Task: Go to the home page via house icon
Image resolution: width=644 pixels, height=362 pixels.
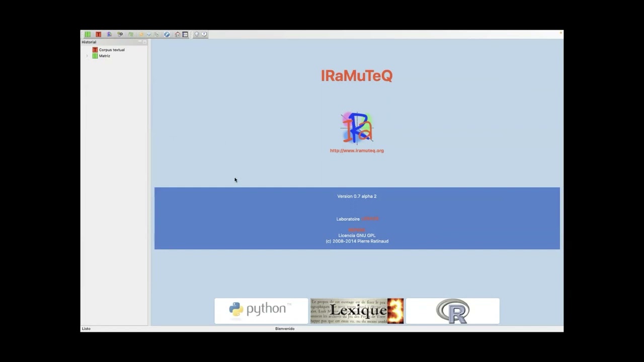Action: point(178,34)
